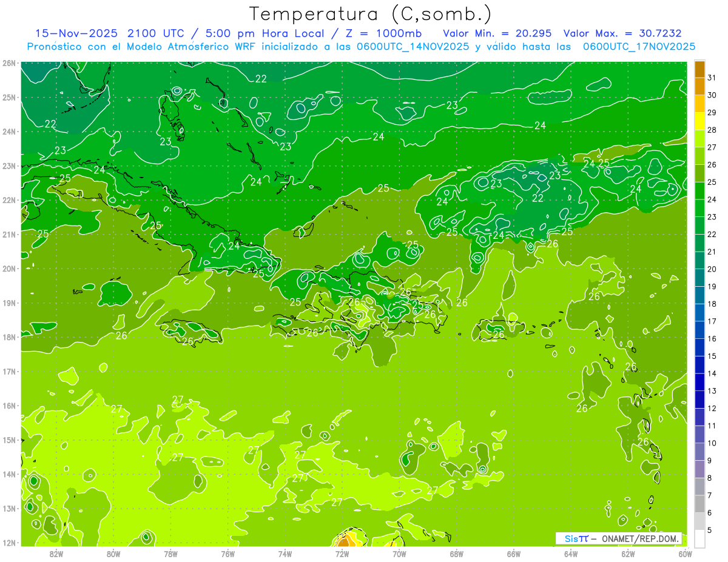Click the latitude axis label '12N'
Image resolution: width=728 pixels, height=562 pixels.
(x=9, y=543)
